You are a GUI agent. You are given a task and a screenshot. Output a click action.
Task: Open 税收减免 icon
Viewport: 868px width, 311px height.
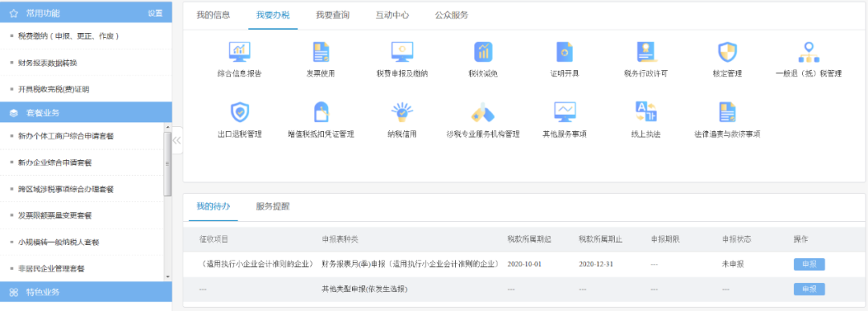[x=483, y=52]
